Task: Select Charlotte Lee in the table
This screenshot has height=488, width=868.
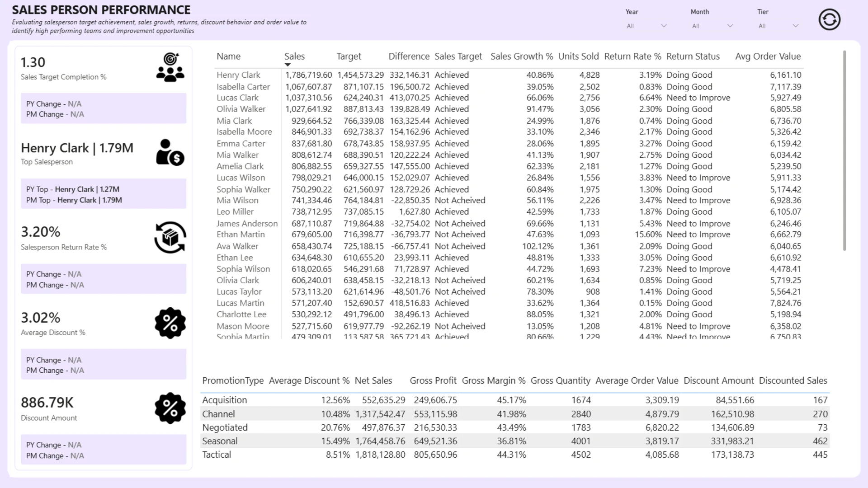Action: click(241, 314)
